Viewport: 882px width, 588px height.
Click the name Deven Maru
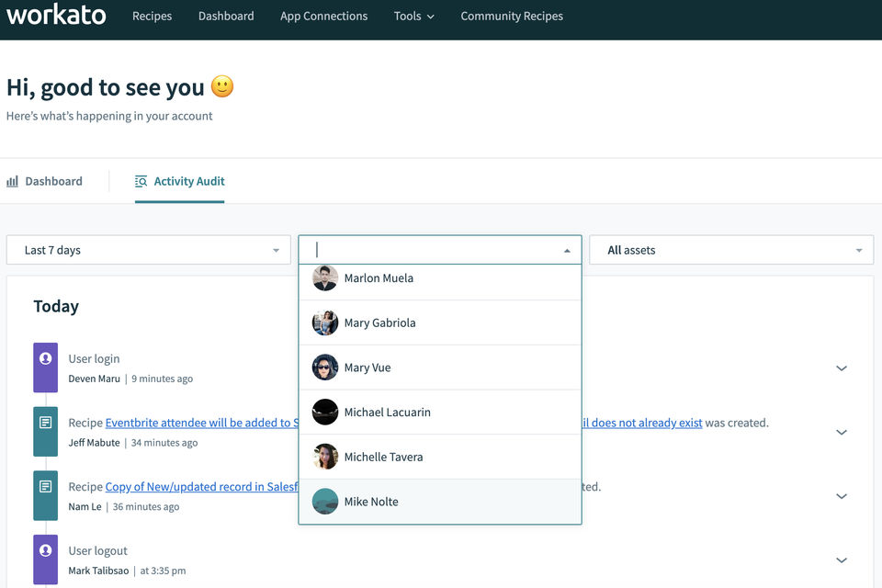point(94,379)
